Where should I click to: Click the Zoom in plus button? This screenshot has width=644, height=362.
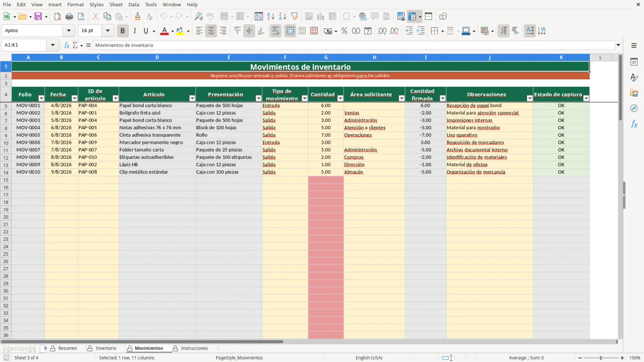point(623,358)
